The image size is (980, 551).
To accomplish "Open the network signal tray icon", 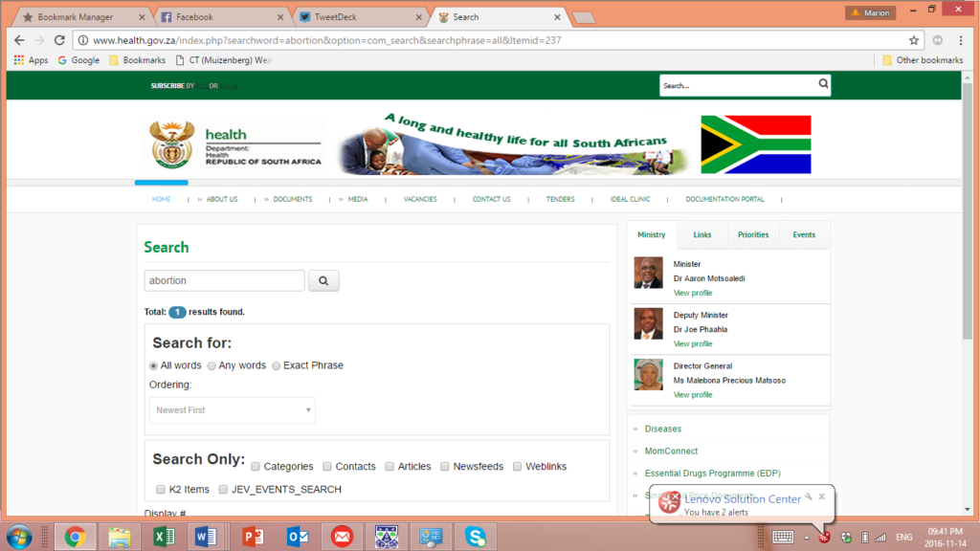I will [880, 538].
